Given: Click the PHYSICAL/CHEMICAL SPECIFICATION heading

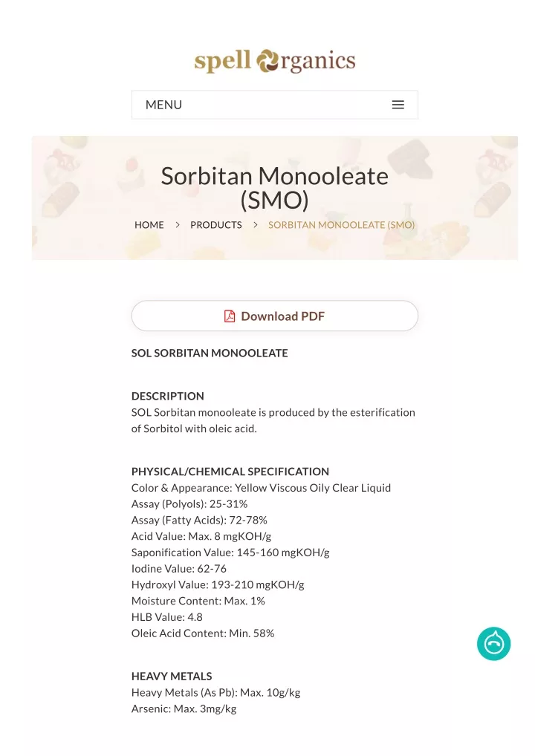Looking at the screenshot, I should pyautogui.click(x=230, y=472).
